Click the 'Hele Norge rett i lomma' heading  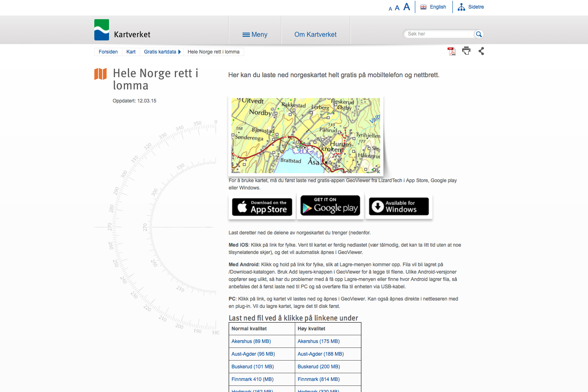click(x=156, y=79)
